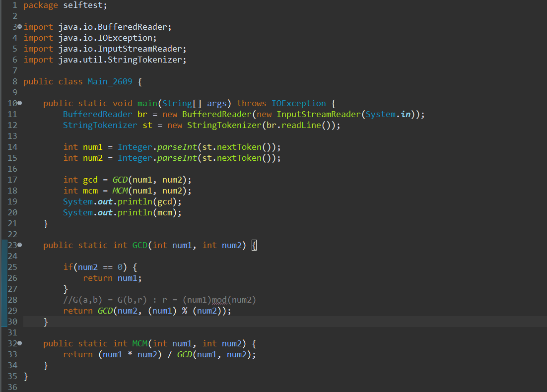Collapse the GCD method fold marker
Screen dimensions: 547x392
pyautogui.click(x=19, y=245)
